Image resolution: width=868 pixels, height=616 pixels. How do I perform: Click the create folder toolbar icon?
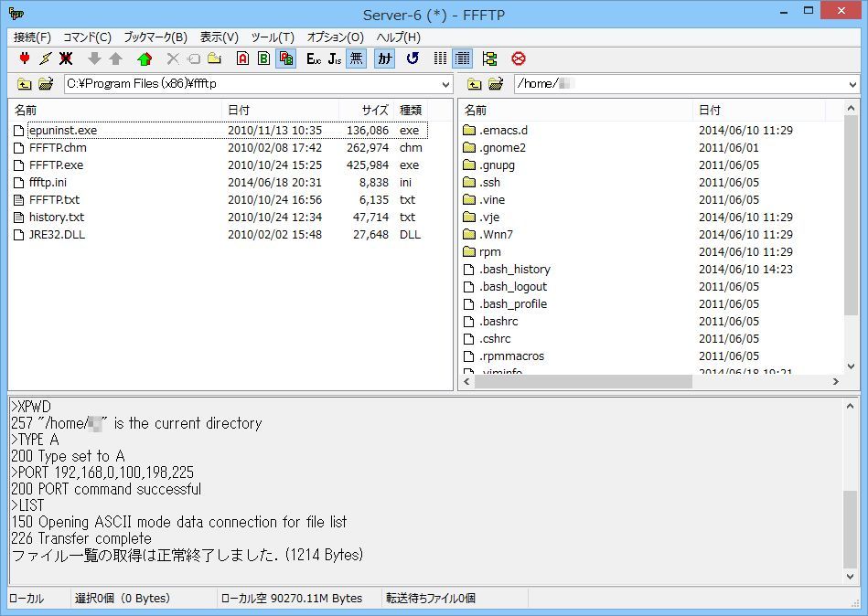pyautogui.click(x=214, y=58)
